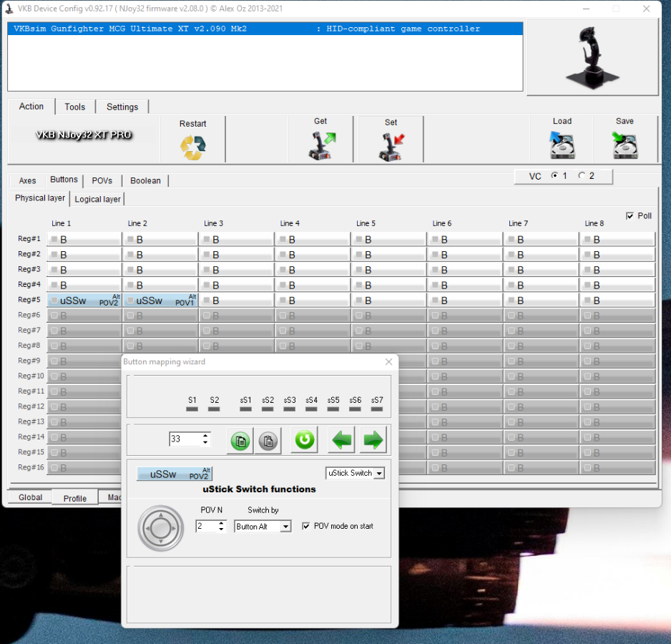The width and height of the screenshot is (671, 644).
Task: Click the VKB NJoy32 XT PRO label
Action: click(x=84, y=135)
